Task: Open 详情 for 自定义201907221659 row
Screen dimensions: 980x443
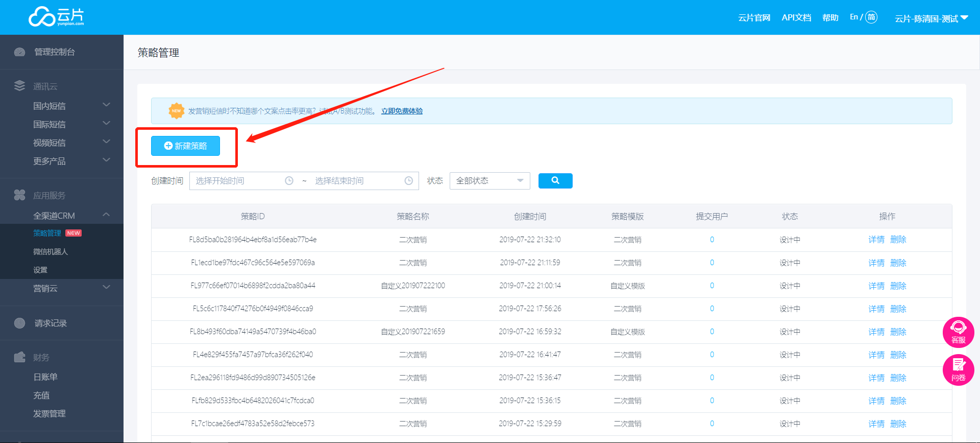Action: 876,332
